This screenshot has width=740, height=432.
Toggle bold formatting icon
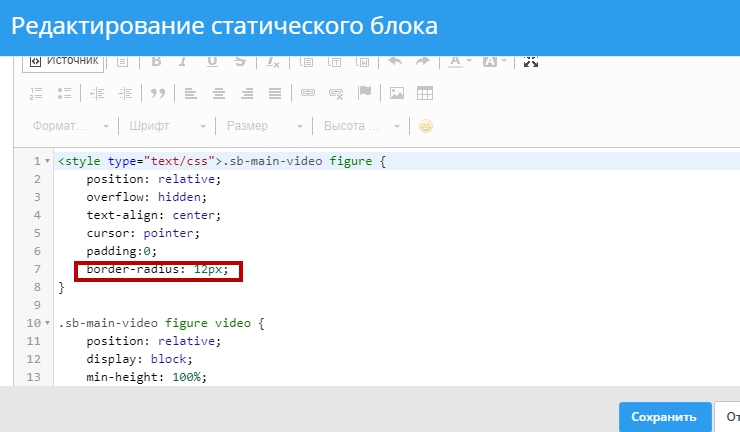point(156,61)
